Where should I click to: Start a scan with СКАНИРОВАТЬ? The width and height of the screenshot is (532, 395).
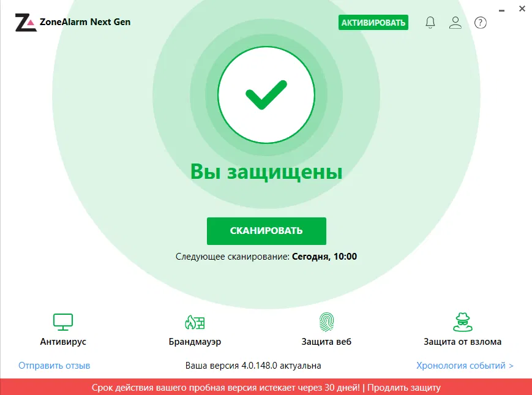coord(266,231)
